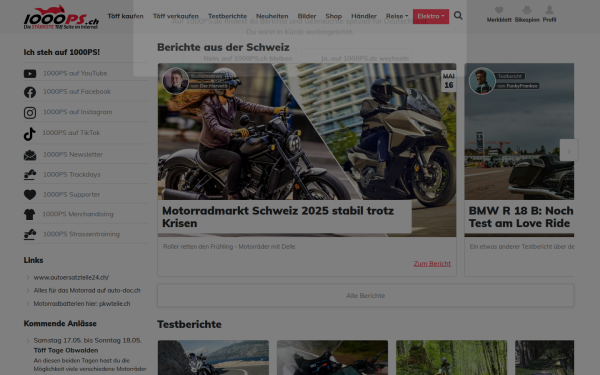Open Töff kaufen menu

(126, 16)
